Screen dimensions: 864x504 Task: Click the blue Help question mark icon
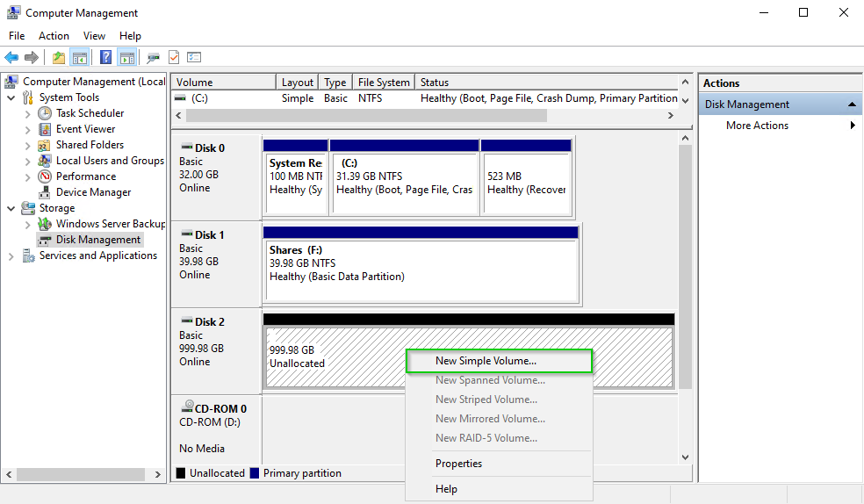click(105, 58)
